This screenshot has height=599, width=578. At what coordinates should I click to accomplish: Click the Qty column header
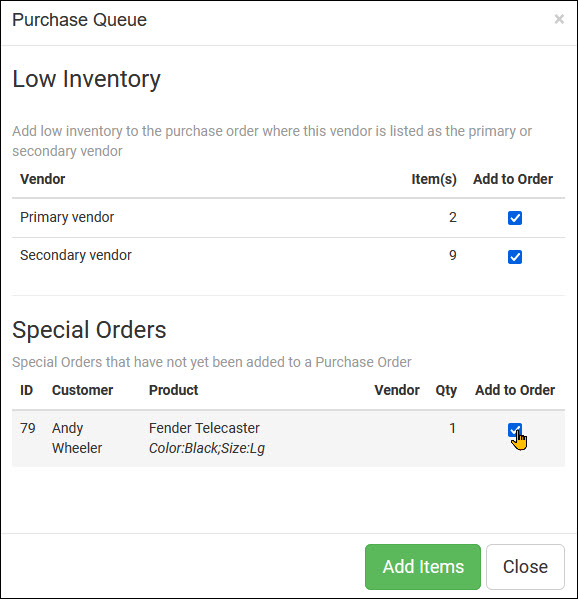pos(446,390)
